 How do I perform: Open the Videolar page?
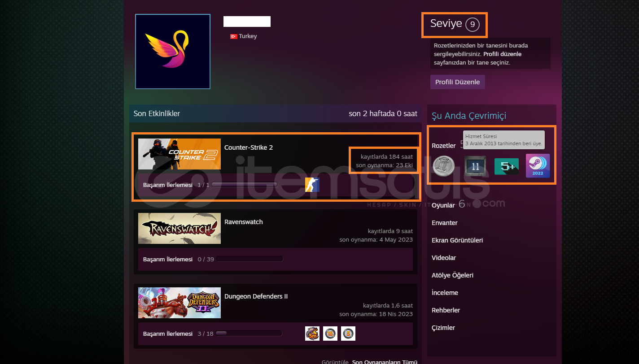(x=444, y=258)
